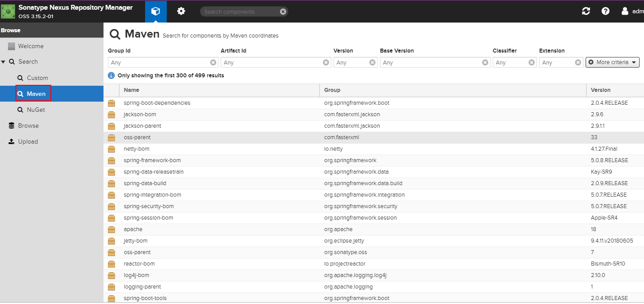Clear the Extension field
Image resolution: width=644 pixels, height=304 pixels.
579,62
